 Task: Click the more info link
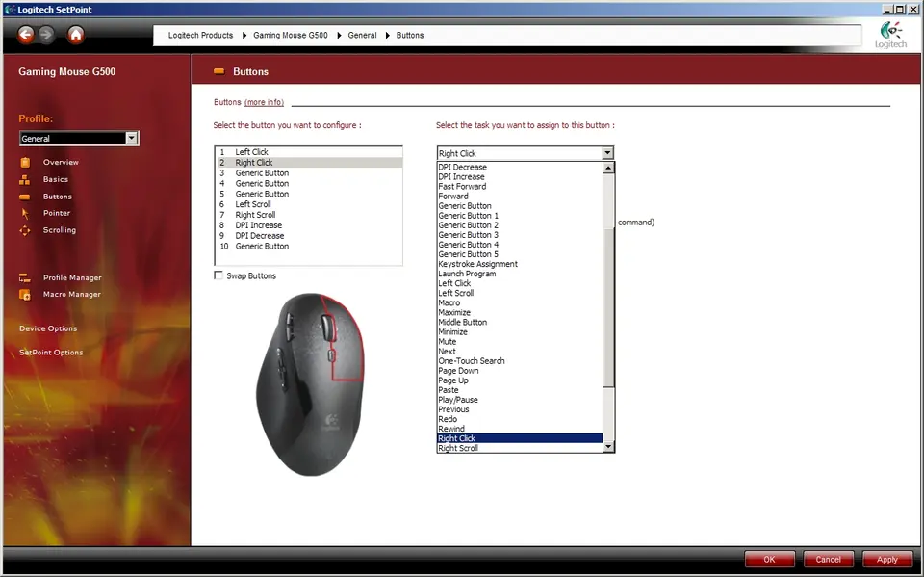tap(264, 102)
